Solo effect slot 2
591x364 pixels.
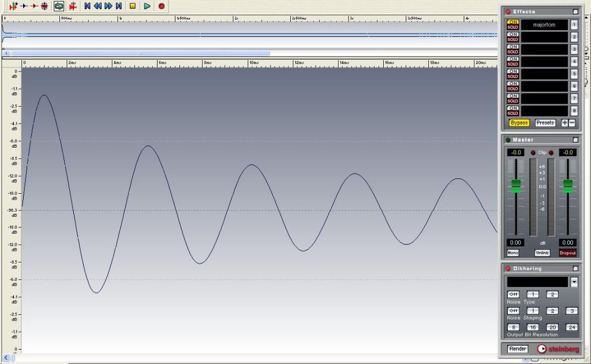[x=513, y=39]
